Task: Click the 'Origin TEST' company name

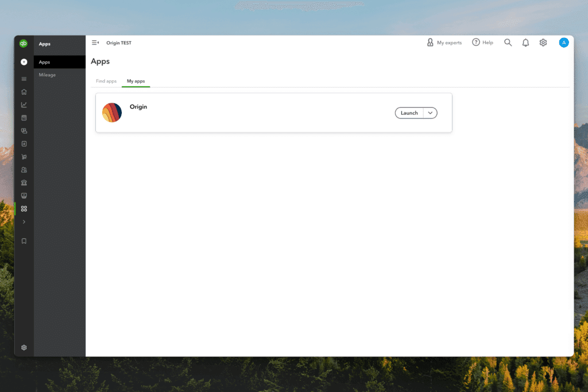Action: (119, 42)
